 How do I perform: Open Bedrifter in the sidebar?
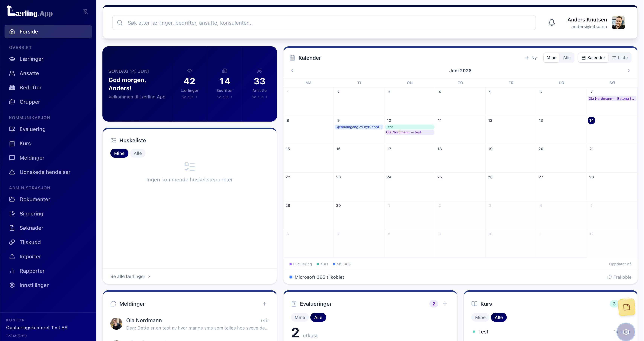(48, 88)
